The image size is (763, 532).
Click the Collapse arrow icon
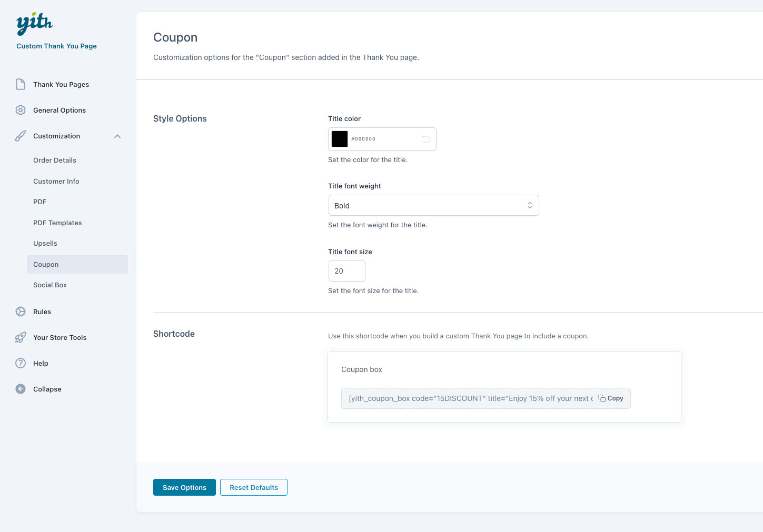(21, 389)
